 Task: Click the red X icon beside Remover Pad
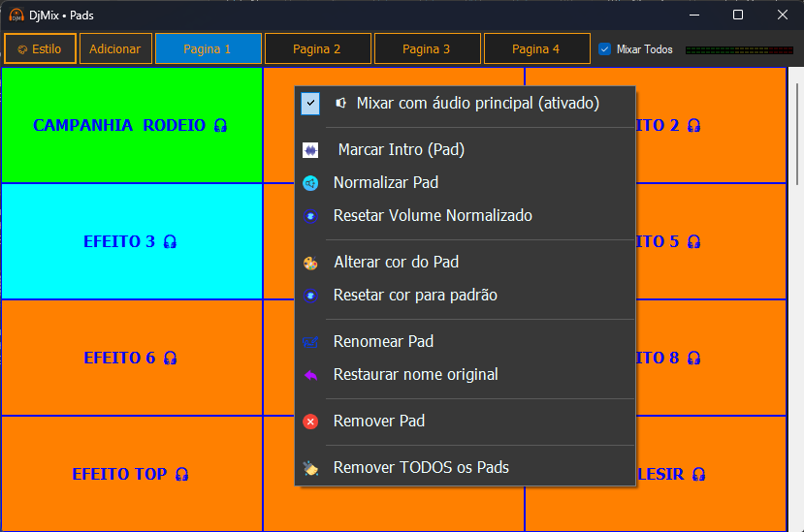pos(310,422)
